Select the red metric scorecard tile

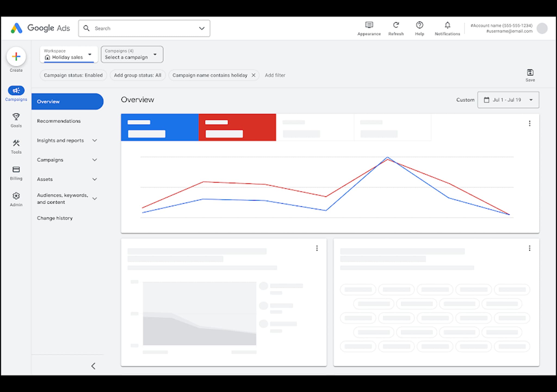(237, 127)
